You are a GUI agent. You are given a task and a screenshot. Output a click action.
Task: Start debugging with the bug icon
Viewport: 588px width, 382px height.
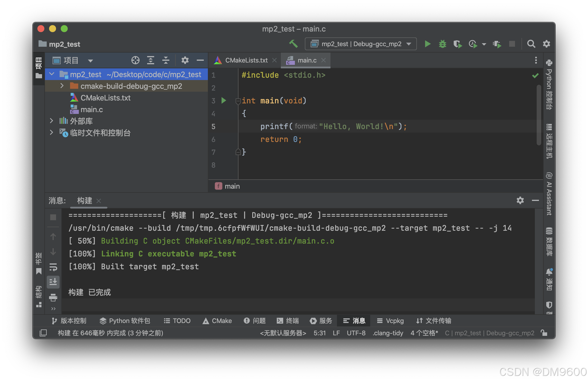(443, 44)
